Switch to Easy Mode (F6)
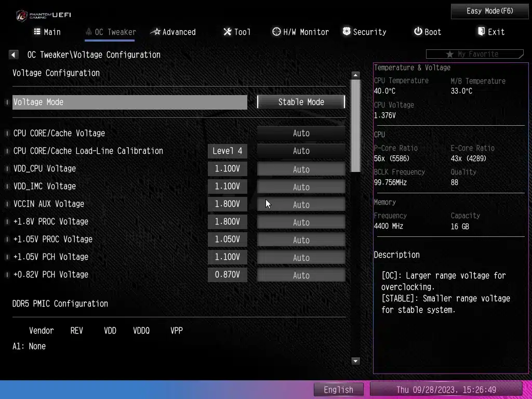 coord(489,11)
